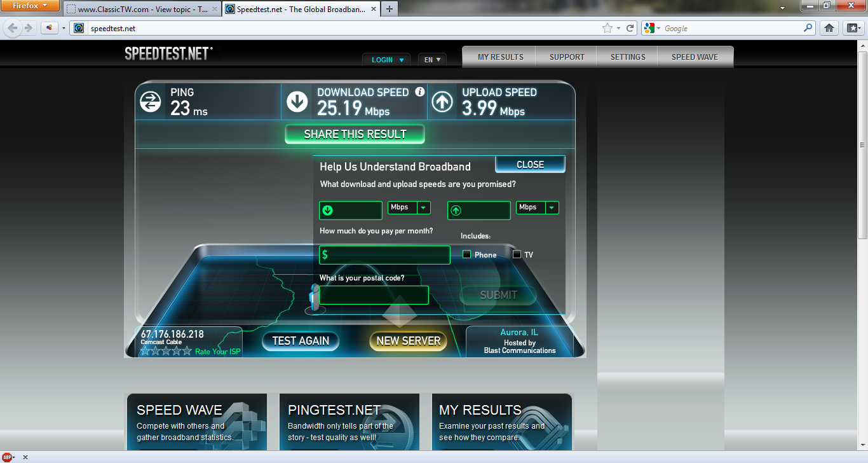Open the Bookmarks toolbar button

pos(853,28)
